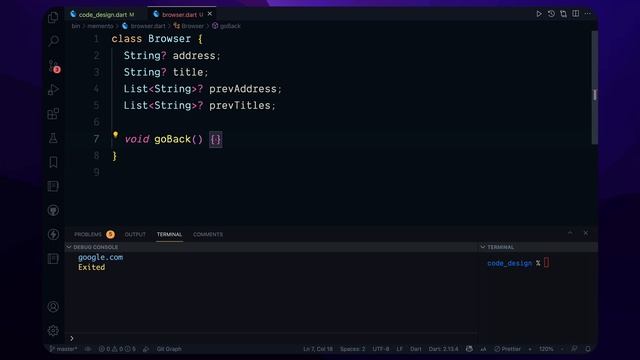Image resolution: width=640 pixels, height=360 pixels.
Task: Open the master branch selector
Action: point(63,349)
